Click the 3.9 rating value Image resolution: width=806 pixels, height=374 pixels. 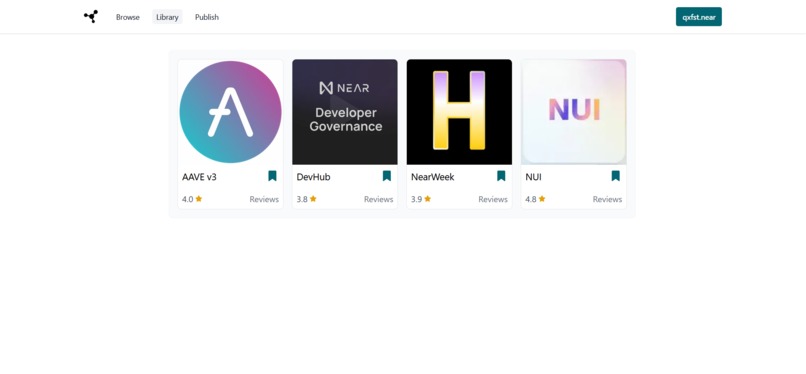coord(416,199)
